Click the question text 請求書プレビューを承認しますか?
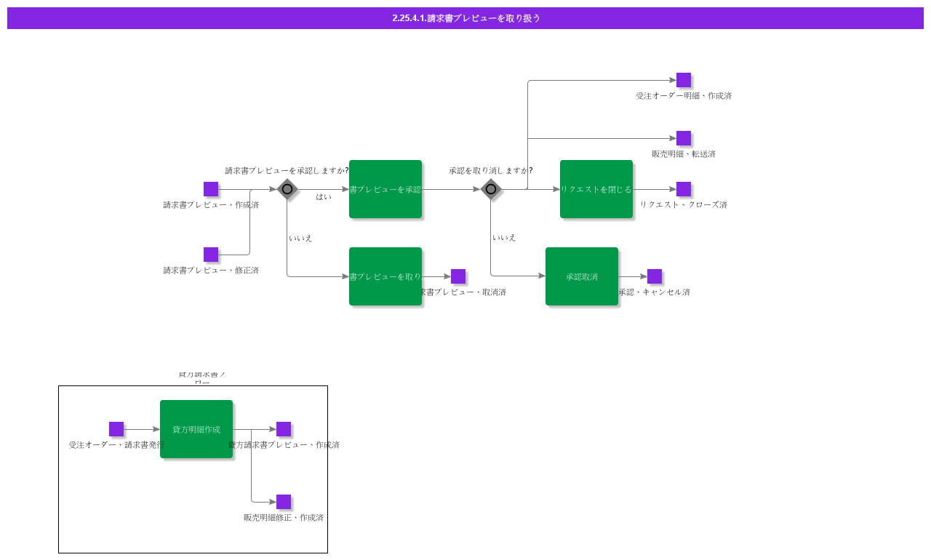 (287, 171)
